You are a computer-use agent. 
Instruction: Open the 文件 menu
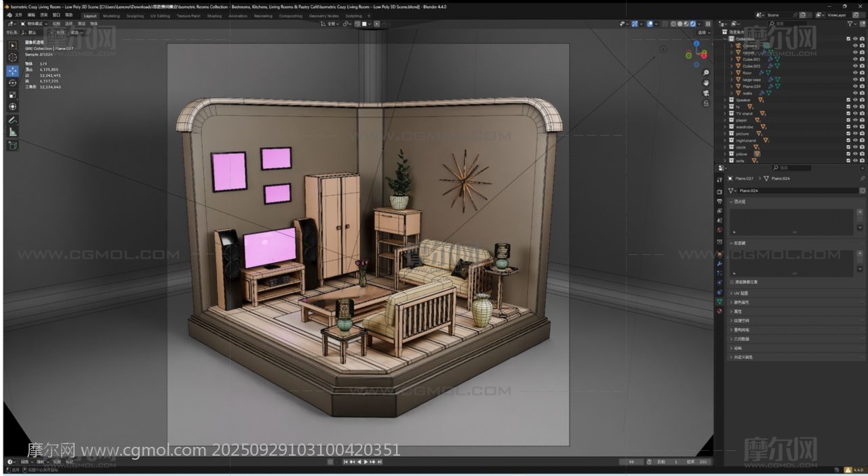point(18,15)
